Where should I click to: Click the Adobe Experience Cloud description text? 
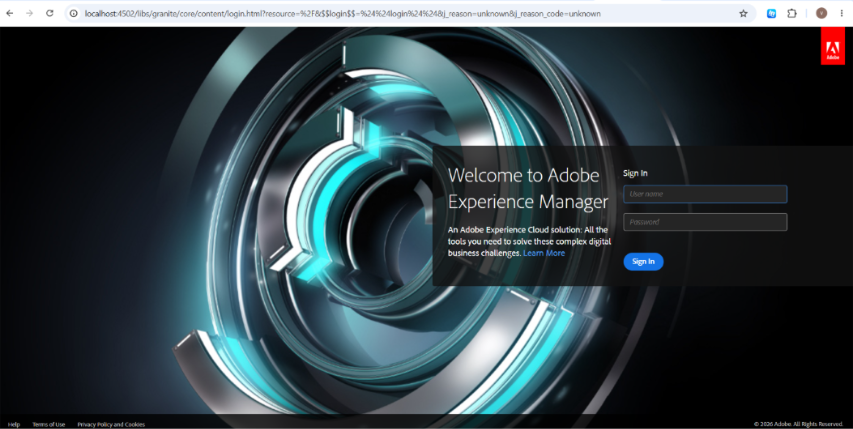pyautogui.click(x=529, y=241)
